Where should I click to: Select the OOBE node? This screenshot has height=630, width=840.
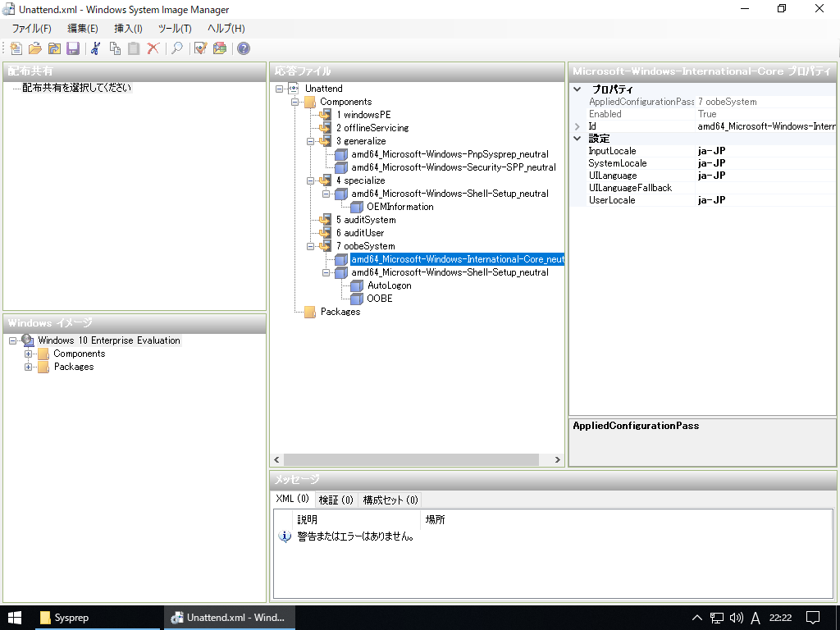point(380,299)
